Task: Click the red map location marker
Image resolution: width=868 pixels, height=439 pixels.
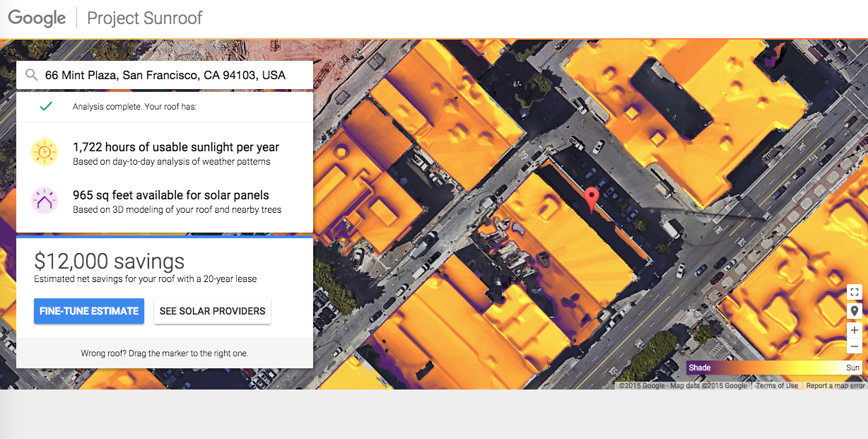Action: click(592, 201)
